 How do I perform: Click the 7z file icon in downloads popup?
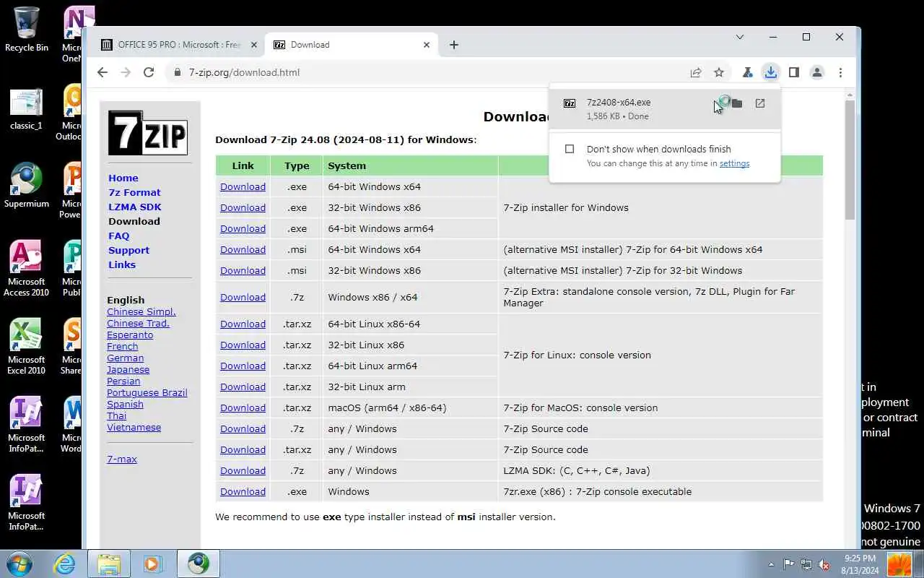tap(570, 103)
